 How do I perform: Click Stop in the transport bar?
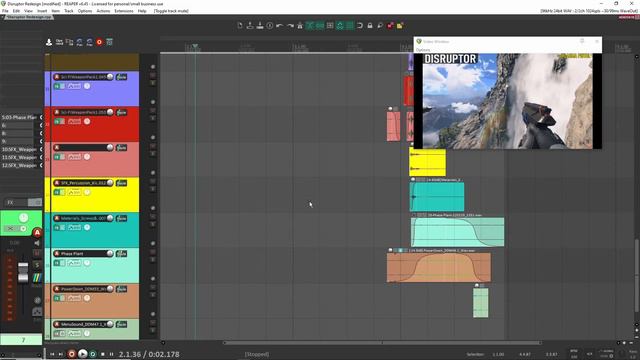[102, 354]
